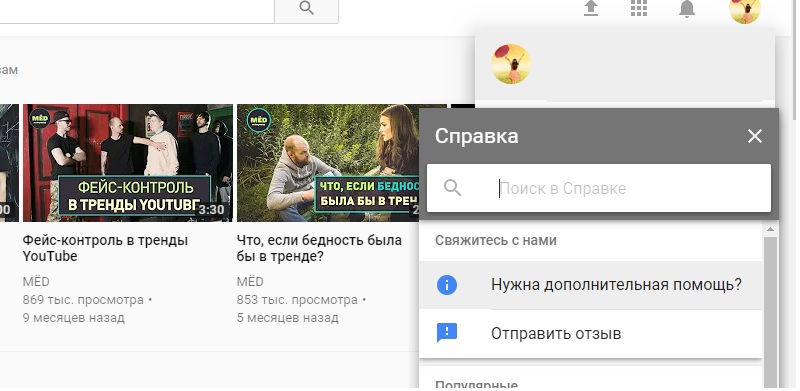Select Нужна дополнительная помощь? entry

591,285
